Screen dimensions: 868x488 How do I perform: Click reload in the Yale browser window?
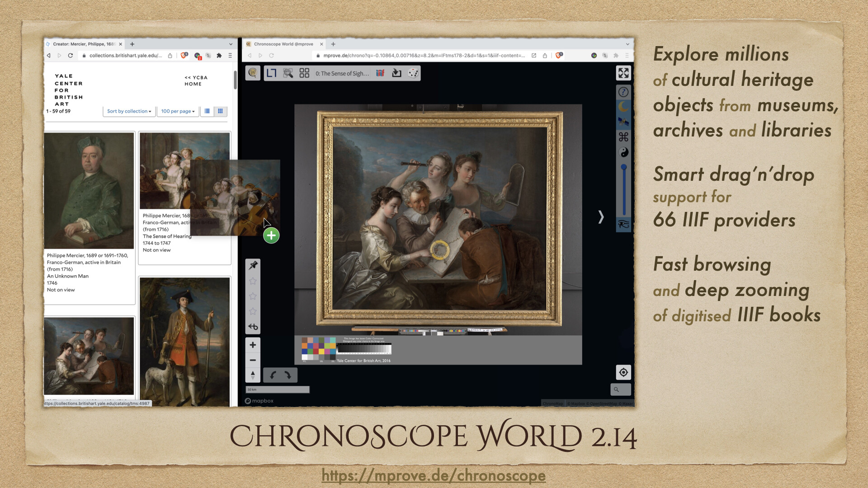point(71,55)
